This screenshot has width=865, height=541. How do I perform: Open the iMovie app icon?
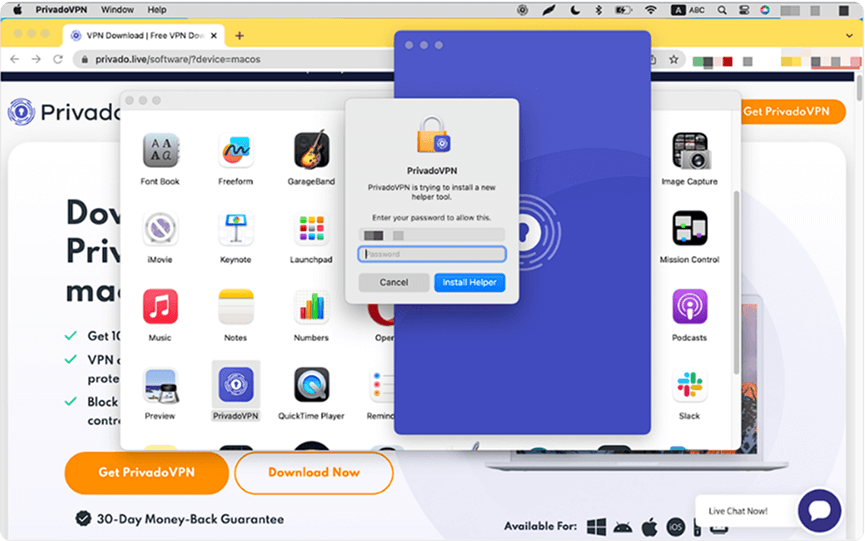click(x=160, y=228)
